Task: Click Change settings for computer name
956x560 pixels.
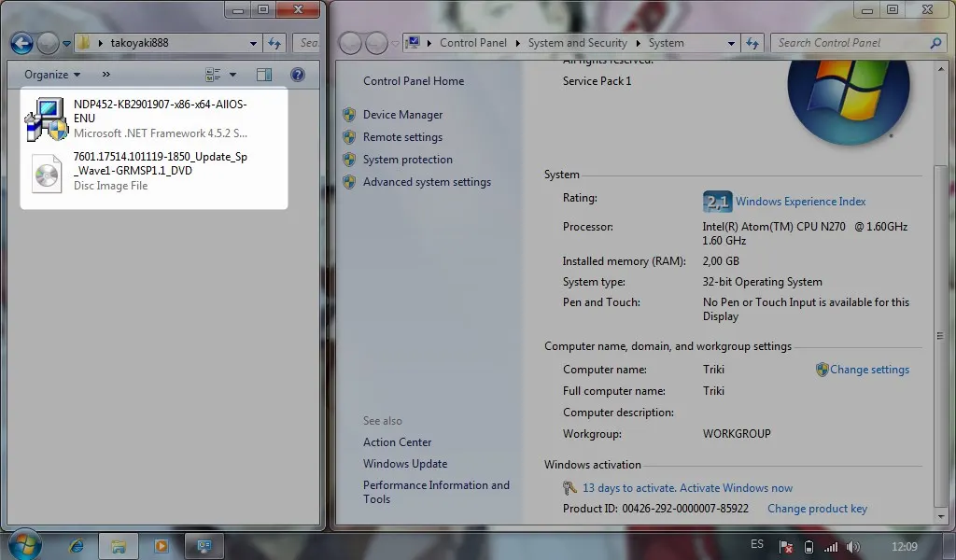Action: (x=869, y=370)
